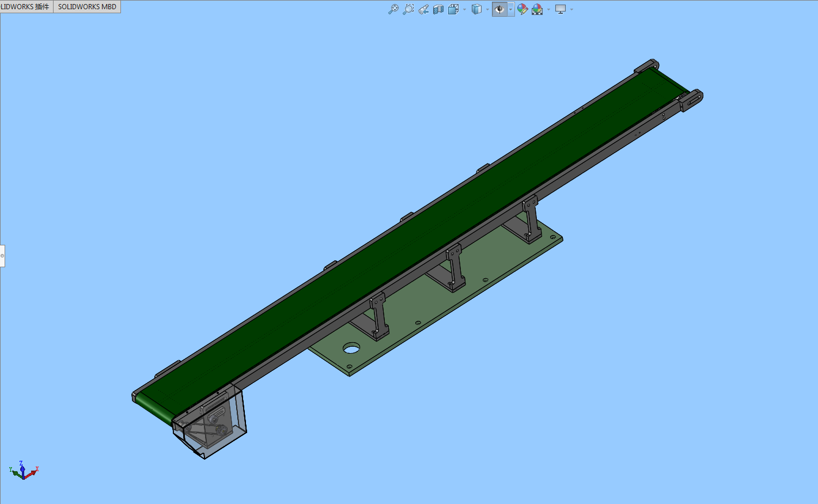Activate the Section View tool
The height and width of the screenshot is (504, 818).
click(438, 9)
